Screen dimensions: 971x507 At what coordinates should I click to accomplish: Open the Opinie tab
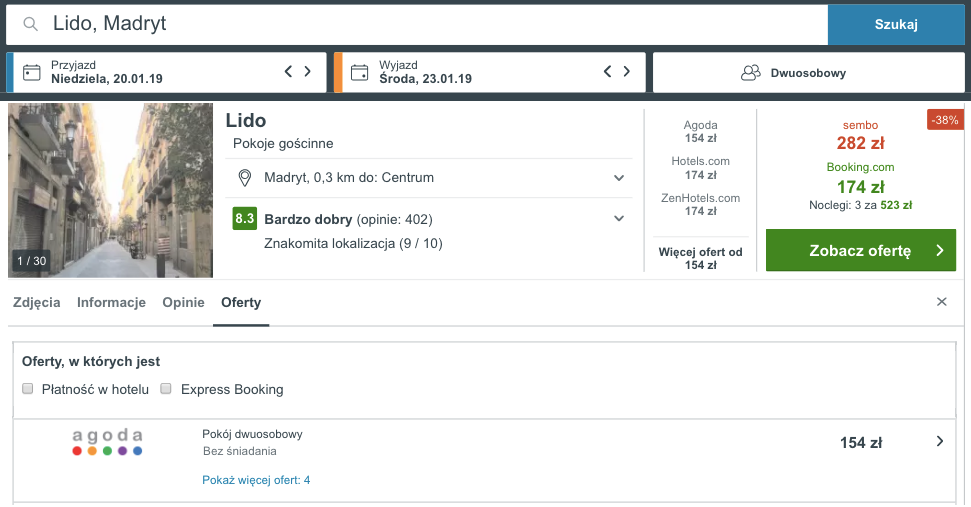183,303
